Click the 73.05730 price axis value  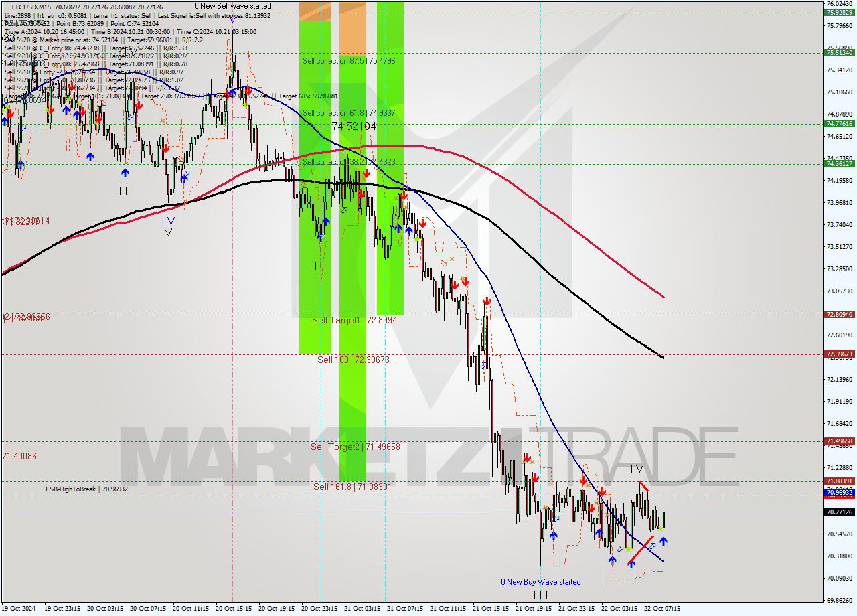[839, 291]
